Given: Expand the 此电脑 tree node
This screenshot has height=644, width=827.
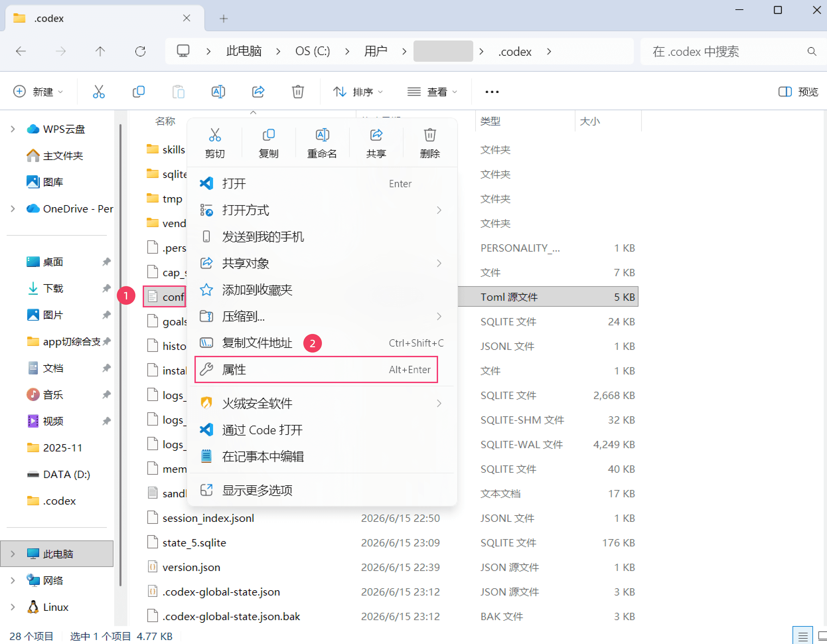Looking at the screenshot, I should [x=13, y=554].
